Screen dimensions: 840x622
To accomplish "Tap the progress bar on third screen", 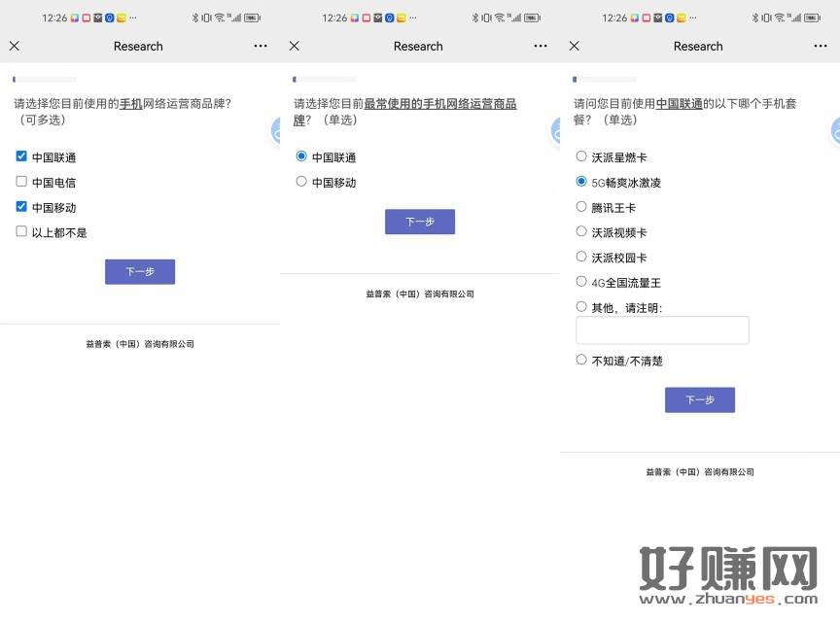I will pos(605,80).
